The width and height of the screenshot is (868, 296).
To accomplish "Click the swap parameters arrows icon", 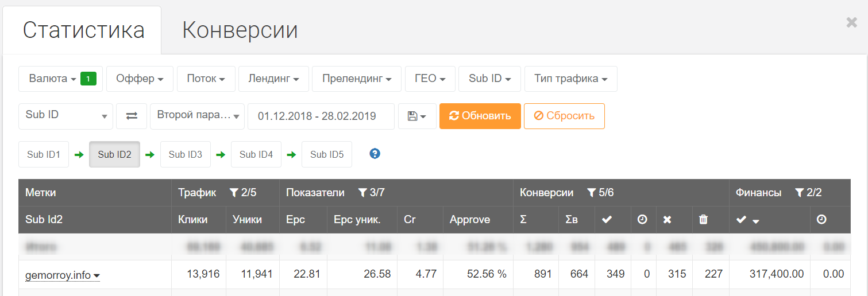I will click(132, 116).
